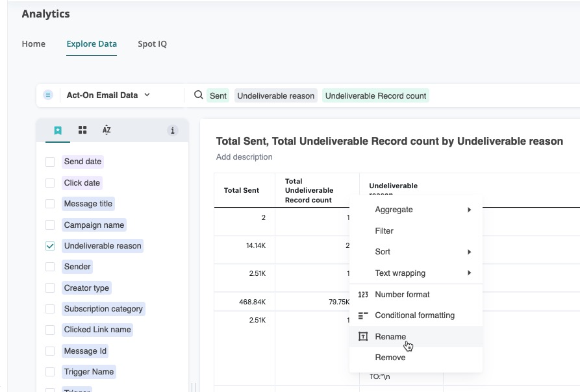The image size is (580, 392).
Task: Open the column info icon
Action: pos(172,130)
